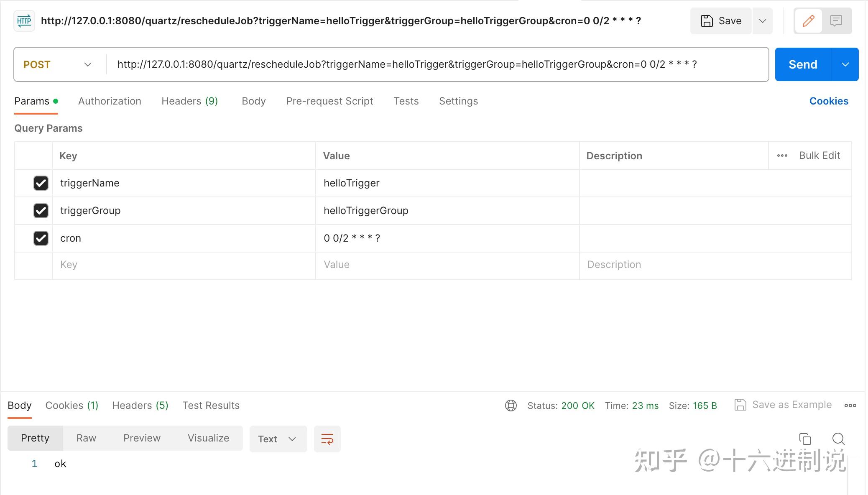Click the globe network icon near Status
The height and width of the screenshot is (495, 868).
click(x=511, y=405)
